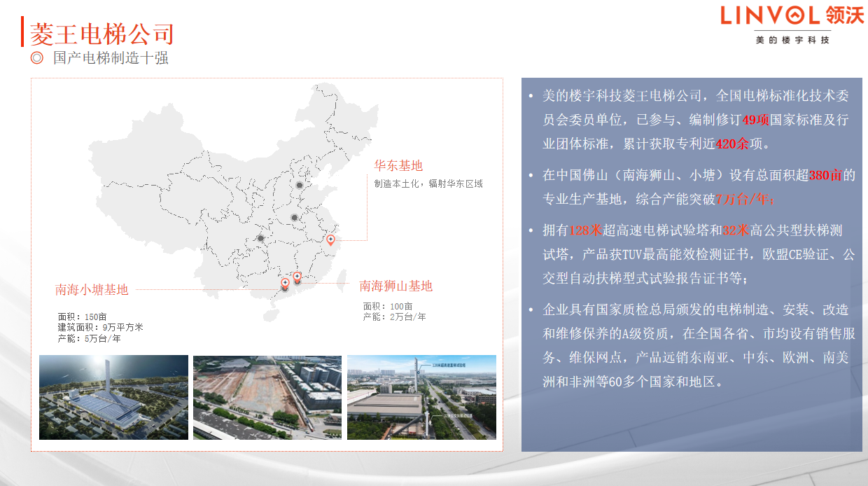
Task: Open the rendered factory campus thumbnail photo
Action: 113,398
